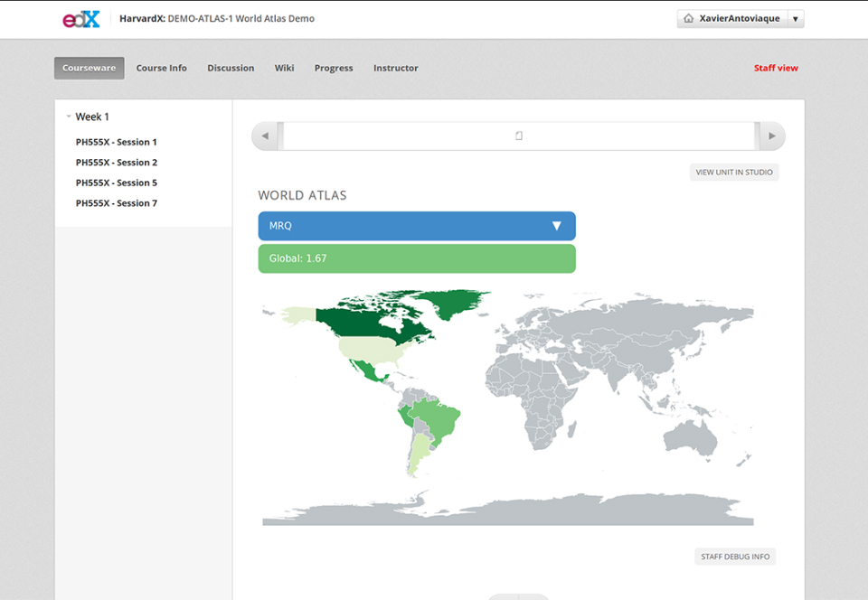The height and width of the screenshot is (600, 868).
Task: Select the United States on the map
Action: coord(372,349)
